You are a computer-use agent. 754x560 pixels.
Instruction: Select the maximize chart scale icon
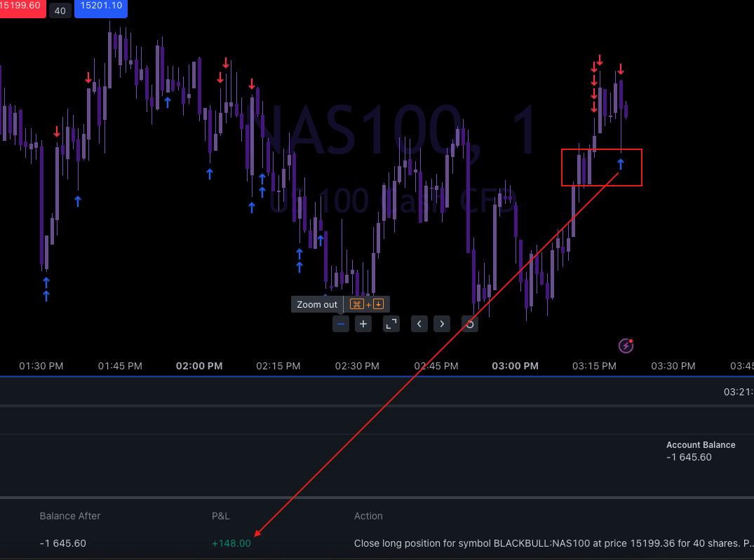pos(391,324)
